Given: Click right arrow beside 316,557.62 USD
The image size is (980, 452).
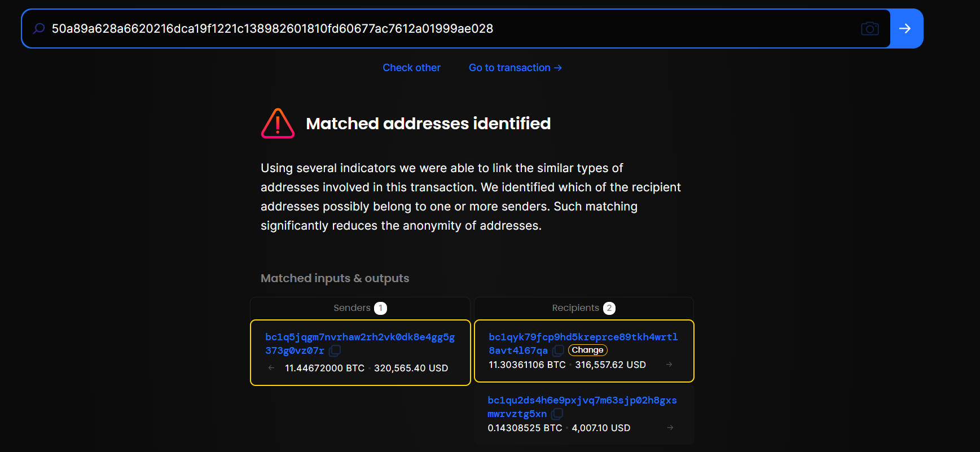Looking at the screenshot, I should [669, 365].
